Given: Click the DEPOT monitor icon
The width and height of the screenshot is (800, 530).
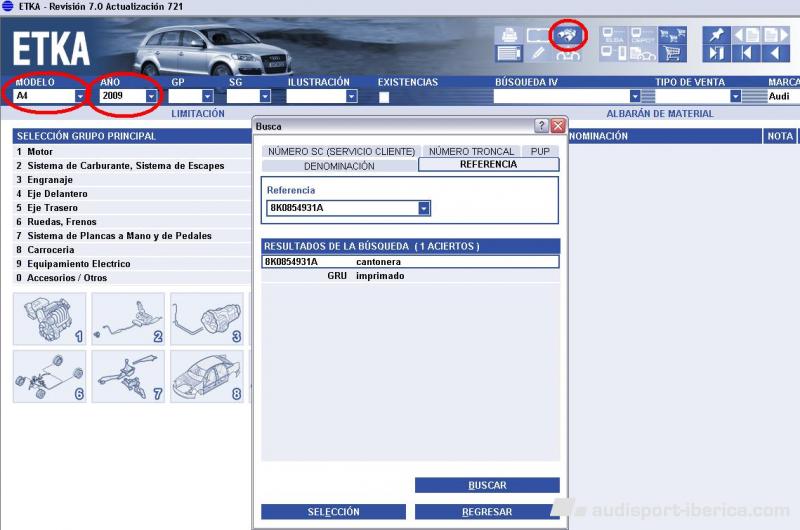Looking at the screenshot, I should coord(643,35).
